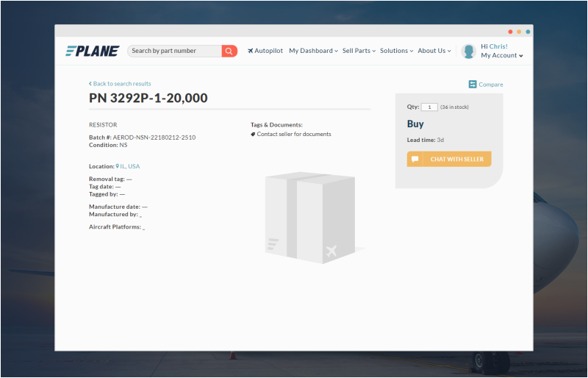Click the user avatar picture
Image resolution: width=588 pixels, height=378 pixels.
(x=468, y=51)
